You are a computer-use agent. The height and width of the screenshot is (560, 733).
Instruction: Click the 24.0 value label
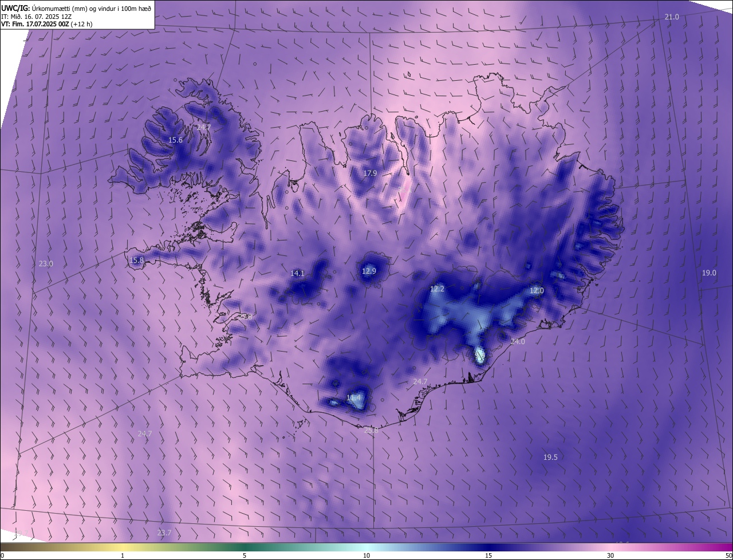pyautogui.click(x=518, y=342)
